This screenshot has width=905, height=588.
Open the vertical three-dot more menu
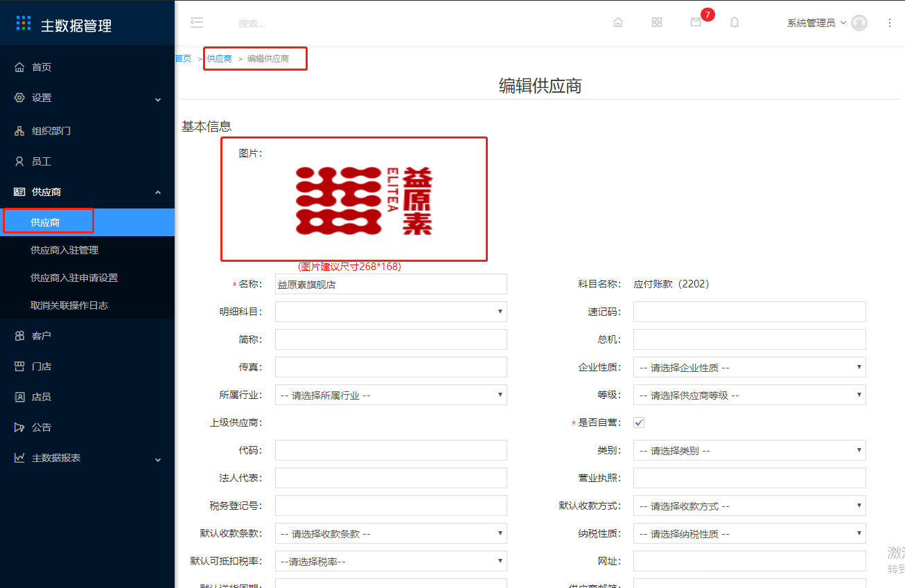point(890,23)
